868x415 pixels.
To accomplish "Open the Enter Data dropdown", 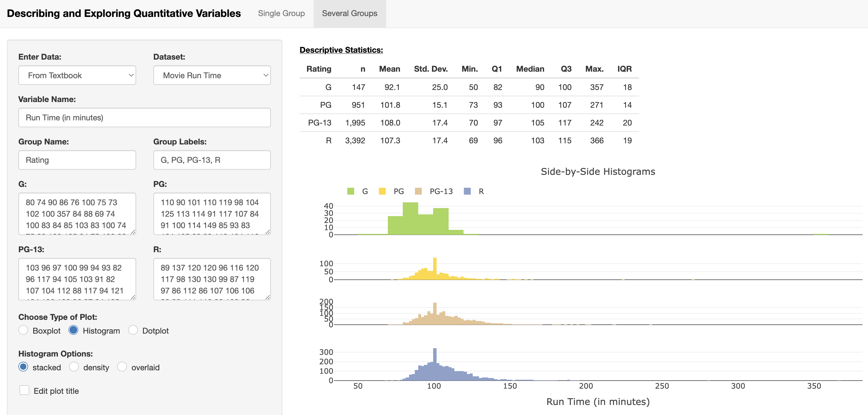I will [x=77, y=75].
